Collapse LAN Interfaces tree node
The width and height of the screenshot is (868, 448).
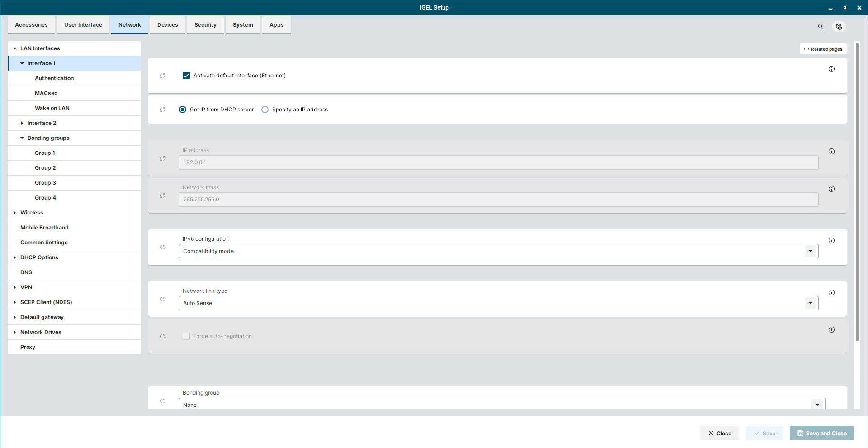[15, 48]
